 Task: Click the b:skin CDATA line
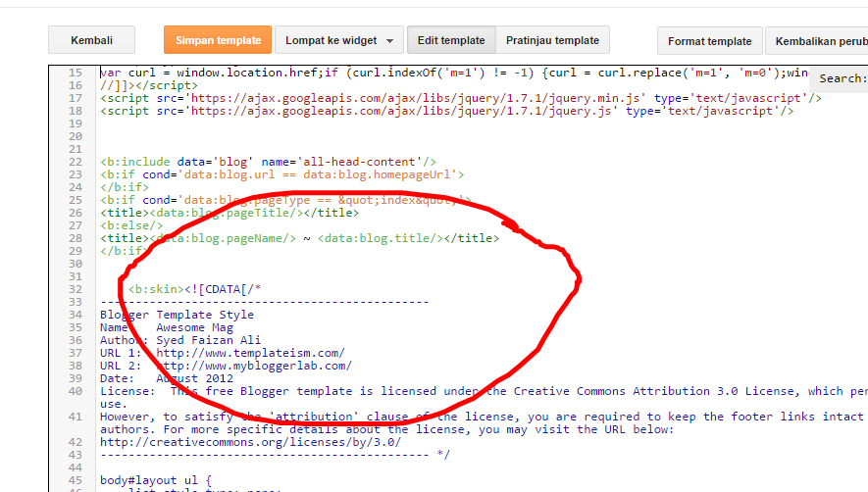point(194,289)
